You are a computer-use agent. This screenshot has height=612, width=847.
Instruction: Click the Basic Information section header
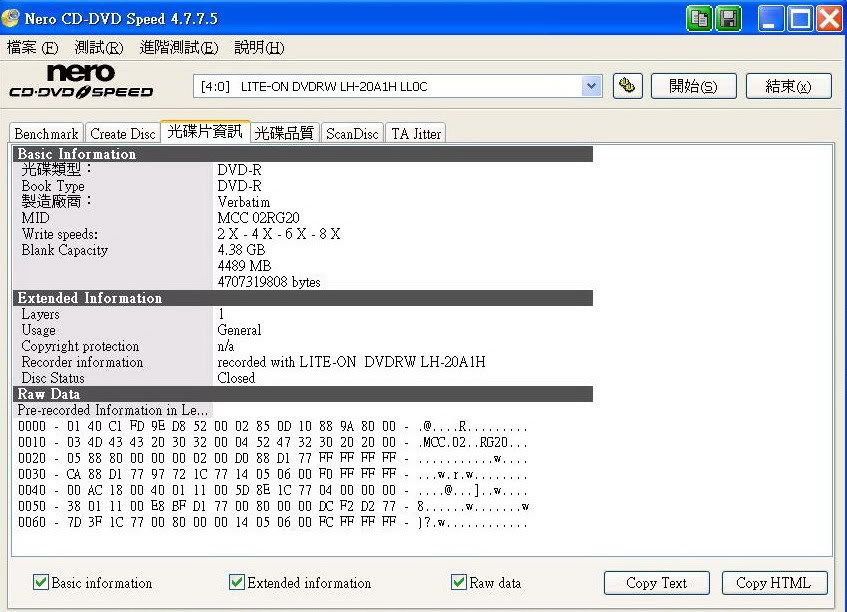click(x=302, y=154)
